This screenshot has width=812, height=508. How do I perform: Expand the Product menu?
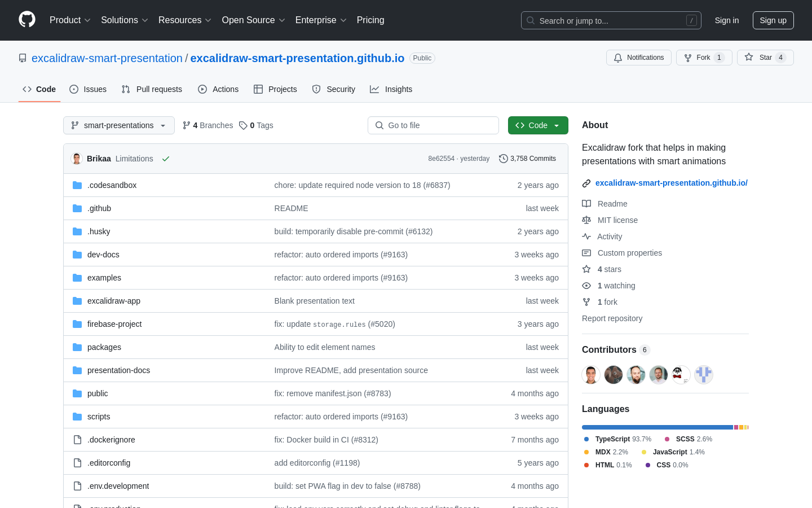(70, 20)
